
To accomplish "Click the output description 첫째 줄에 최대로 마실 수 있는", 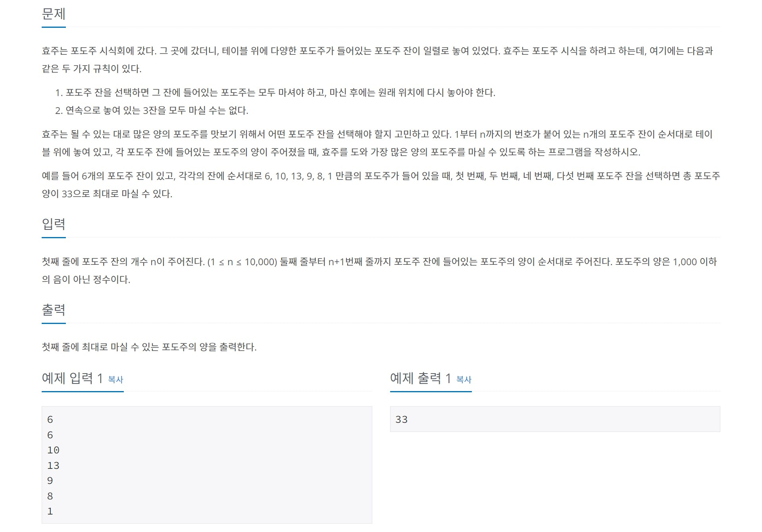I will [x=149, y=347].
